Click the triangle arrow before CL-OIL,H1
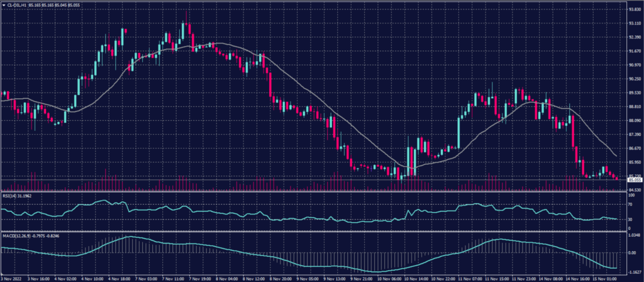The height and width of the screenshot is (282, 644). 5,6
